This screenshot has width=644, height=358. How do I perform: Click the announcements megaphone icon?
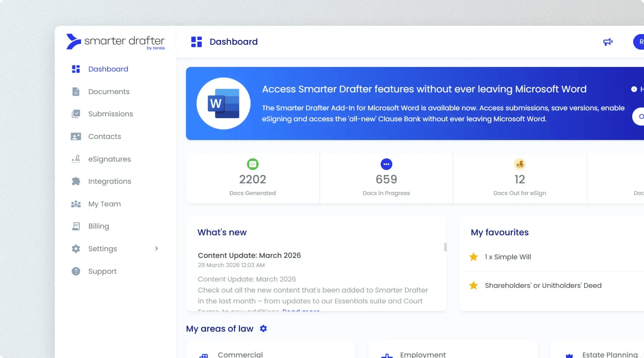[x=608, y=42]
